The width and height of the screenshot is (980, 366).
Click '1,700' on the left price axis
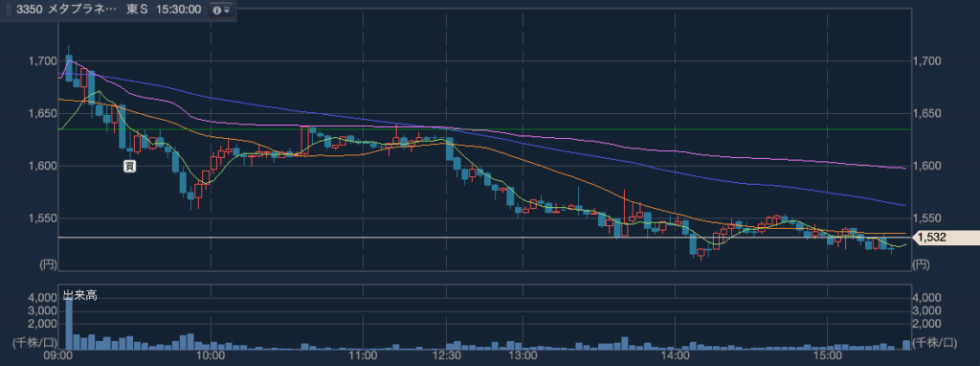pos(41,60)
